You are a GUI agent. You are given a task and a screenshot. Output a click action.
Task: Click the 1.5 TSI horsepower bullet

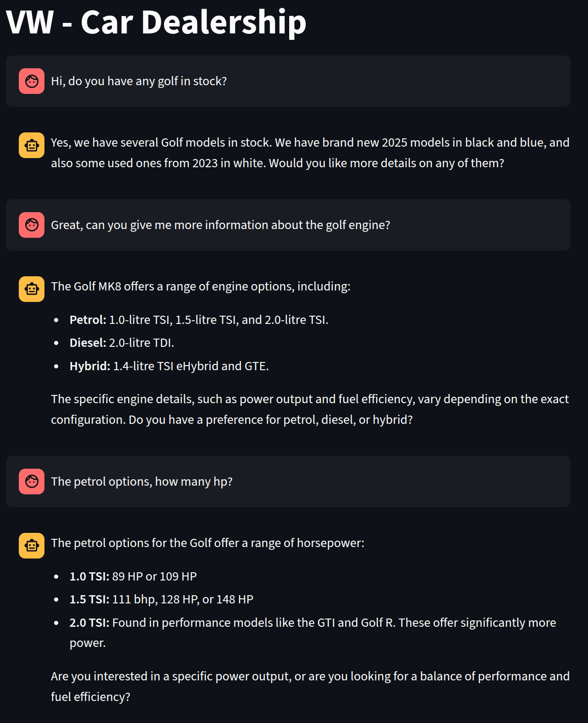click(x=161, y=599)
